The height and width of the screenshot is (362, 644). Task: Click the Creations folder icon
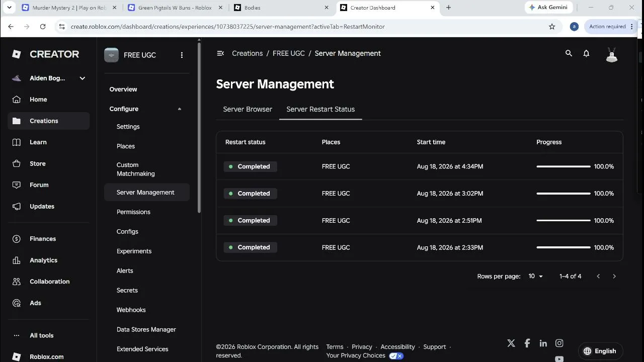click(x=17, y=121)
